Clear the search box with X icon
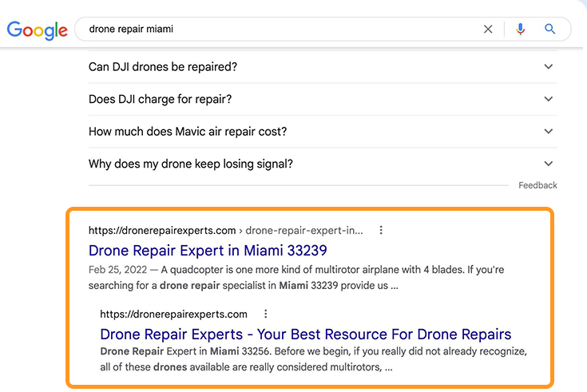The width and height of the screenshot is (587, 392). click(488, 30)
